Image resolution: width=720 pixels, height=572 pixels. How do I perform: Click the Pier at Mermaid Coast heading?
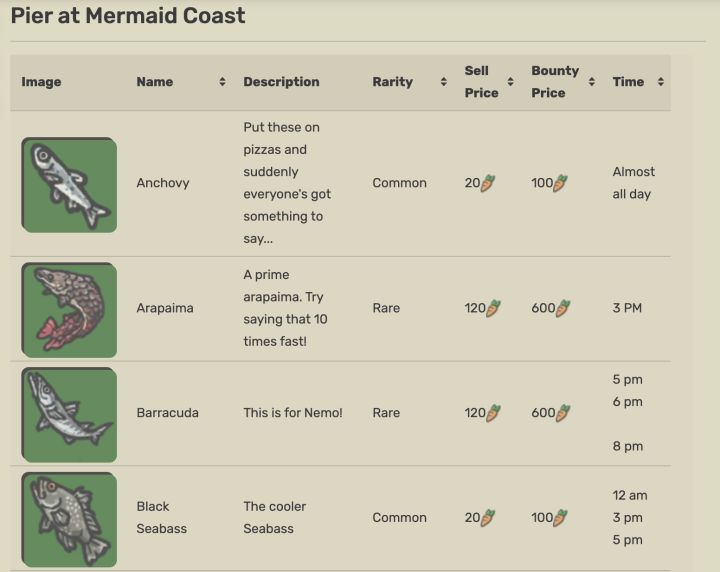click(128, 16)
